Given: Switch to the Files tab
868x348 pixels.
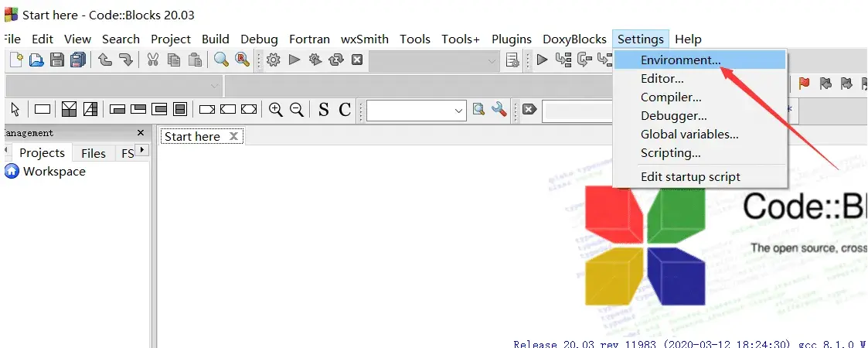Looking at the screenshot, I should coord(94,153).
